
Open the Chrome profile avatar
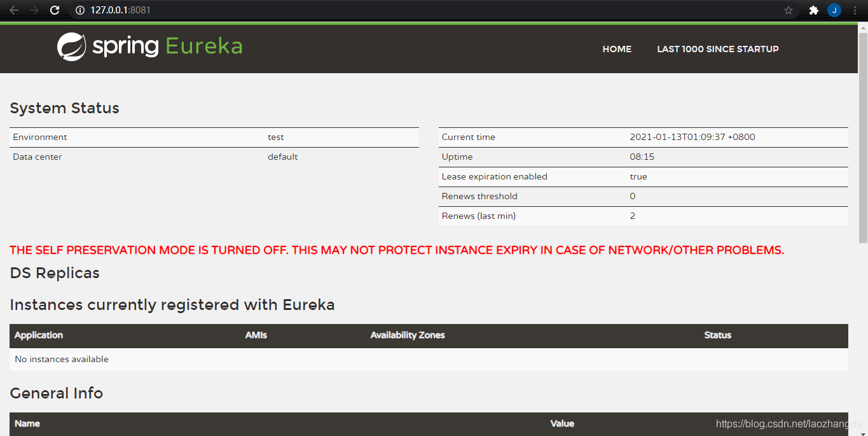pos(834,10)
